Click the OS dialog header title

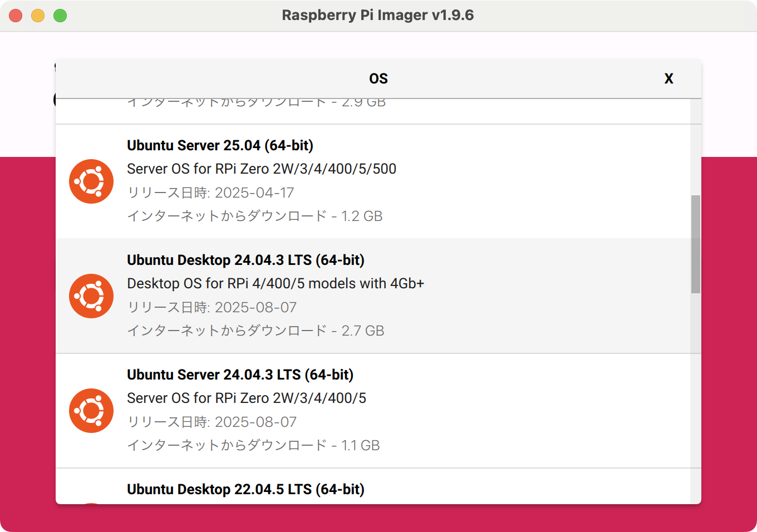click(378, 78)
